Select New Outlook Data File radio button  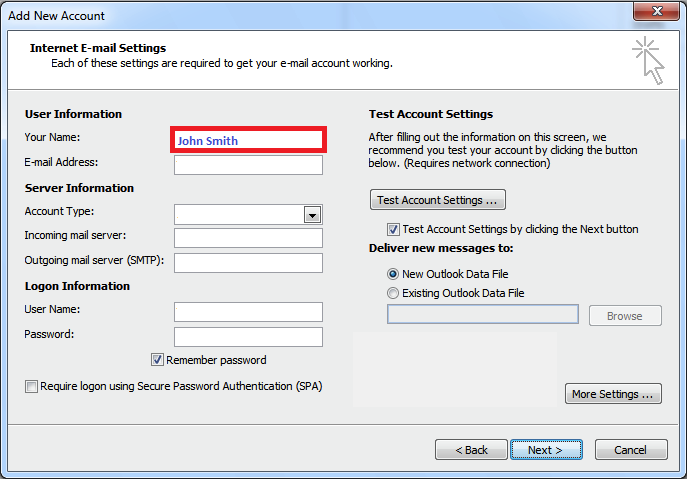393,274
